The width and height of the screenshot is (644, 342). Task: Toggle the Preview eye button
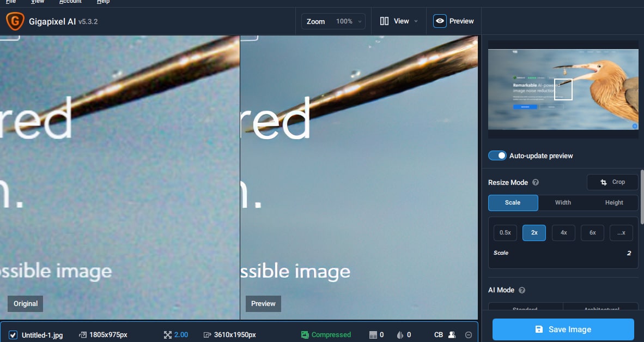[x=440, y=21]
